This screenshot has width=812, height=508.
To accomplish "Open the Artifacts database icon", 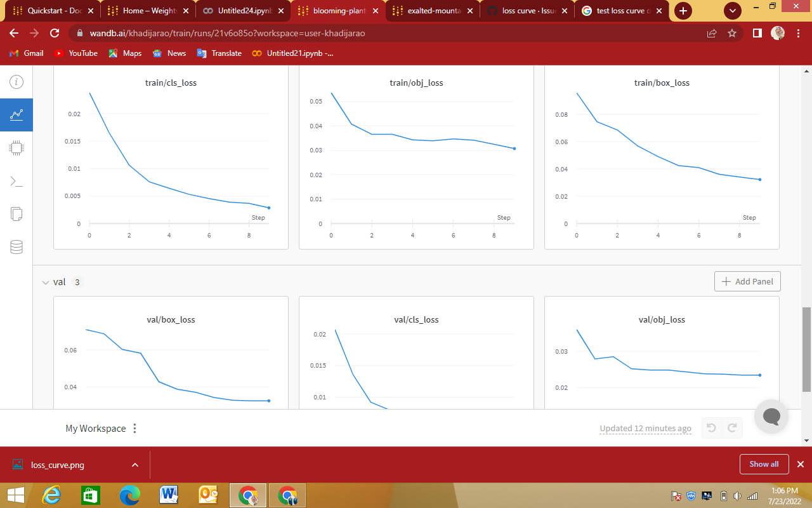I will [x=16, y=247].
